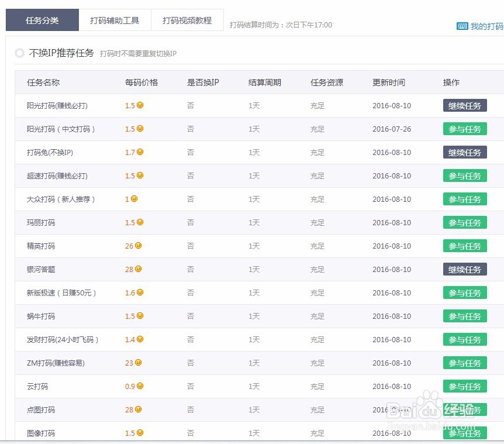Image resolution: width=504 pixels, height=444 pixels.
Task: Click the keyboard icon beside 我的打码
Action: [x=462, y=26]
